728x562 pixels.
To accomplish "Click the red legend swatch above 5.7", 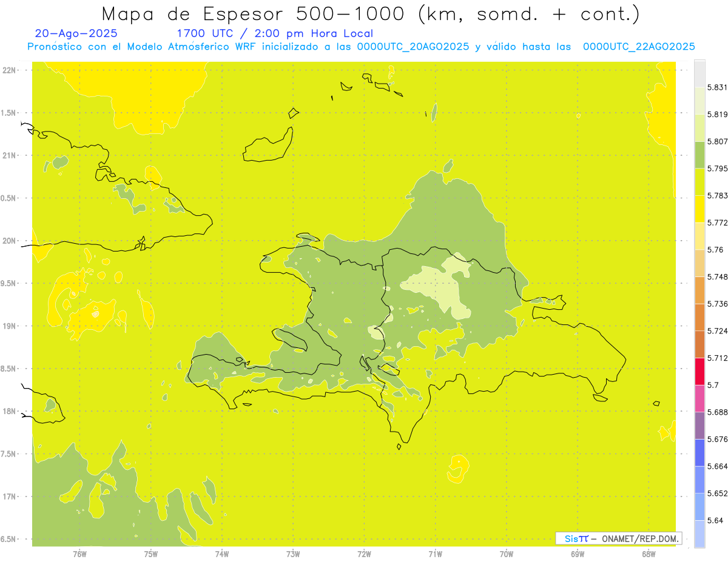I will (699, 371).
